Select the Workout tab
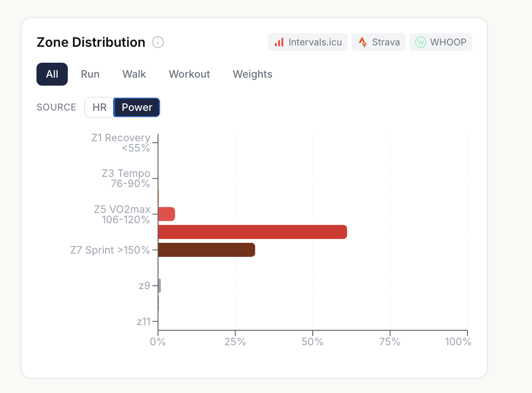This screenshot has width=532, height=393. (189, 74)
